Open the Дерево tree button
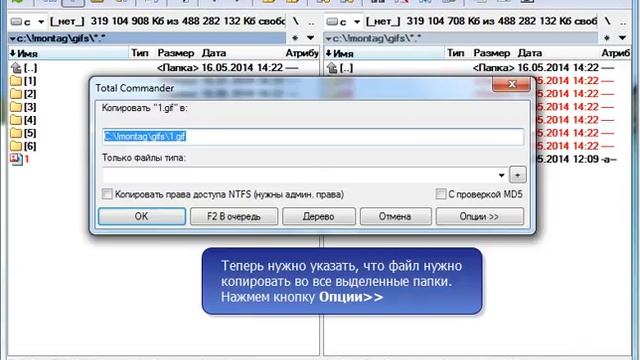Viewport: 640px width, 360px height. (x=319, y=216)
